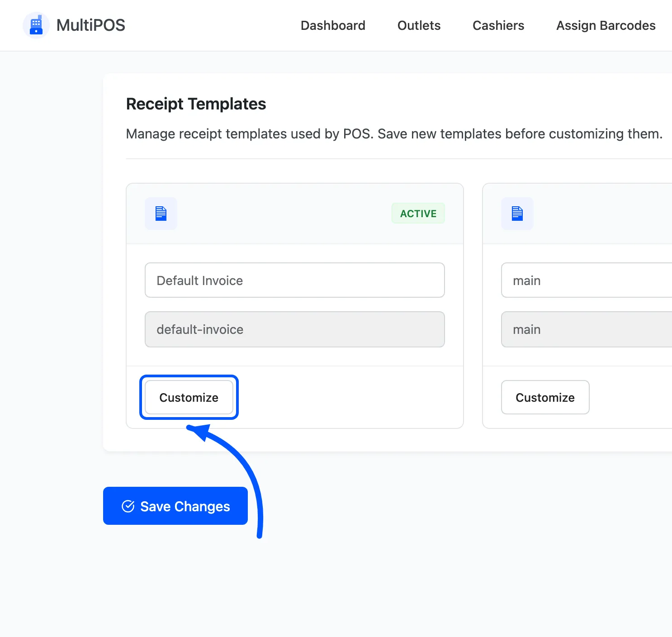Click the main template document icon
The width and height of the screenshot is (672, 637).
point(517,214)
